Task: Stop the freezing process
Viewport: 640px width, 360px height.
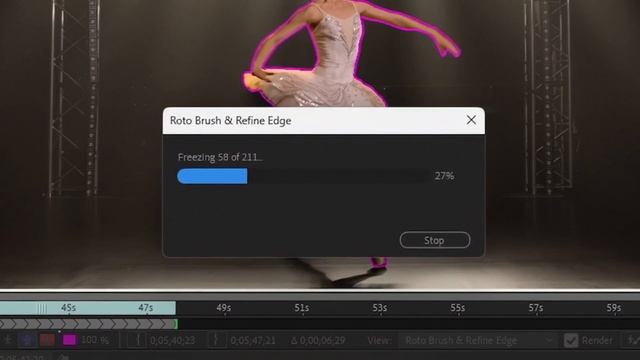Action: 435,240
